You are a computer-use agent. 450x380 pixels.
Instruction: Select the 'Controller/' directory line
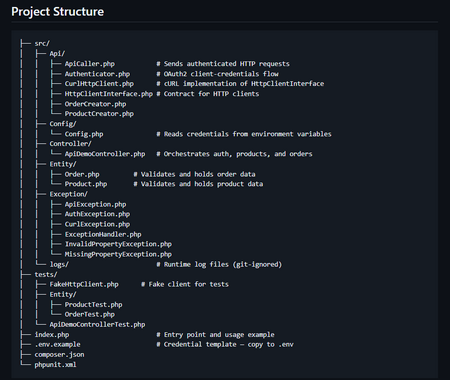click(70, 144)
